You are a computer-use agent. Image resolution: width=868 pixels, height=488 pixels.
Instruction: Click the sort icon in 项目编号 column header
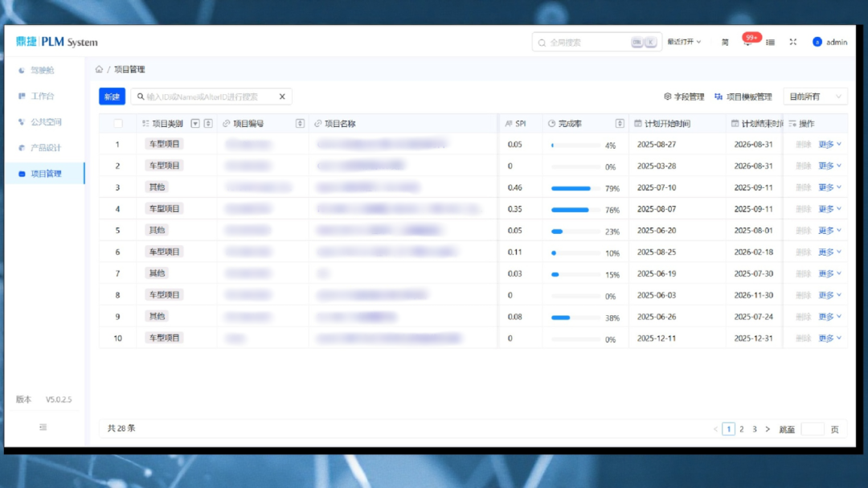coord(301,124)
